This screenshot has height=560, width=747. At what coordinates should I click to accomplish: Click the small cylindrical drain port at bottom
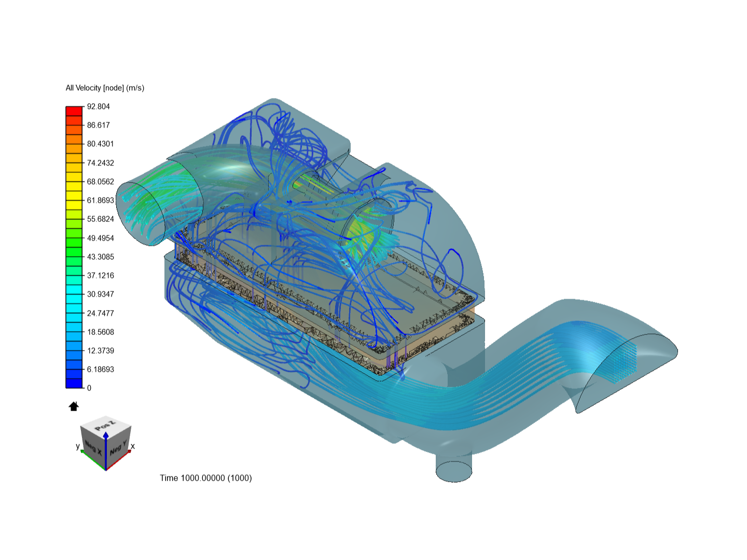point(454,467)
